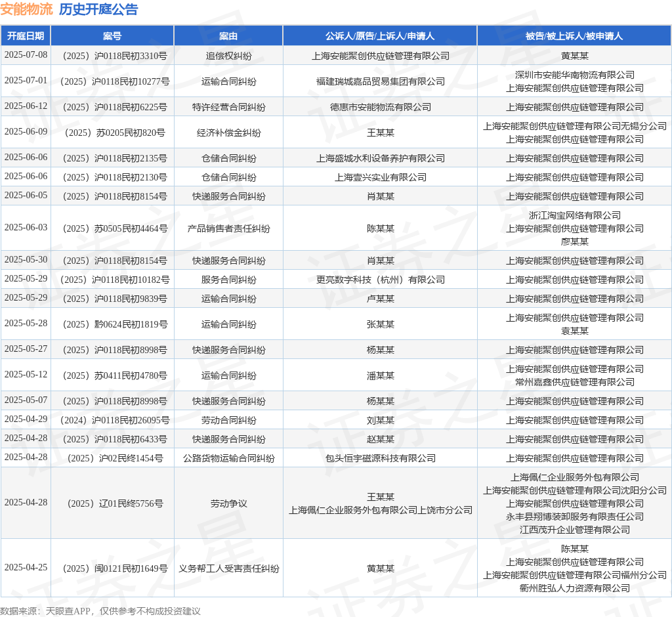Select the 公路货物运输合同纠纷 cell

tap(228, 458)
